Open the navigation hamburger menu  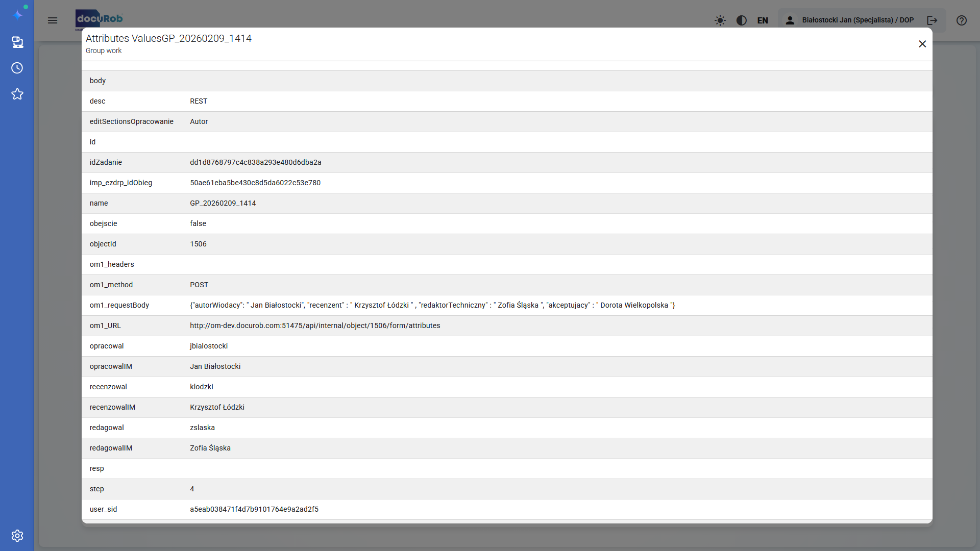[53, 20]
